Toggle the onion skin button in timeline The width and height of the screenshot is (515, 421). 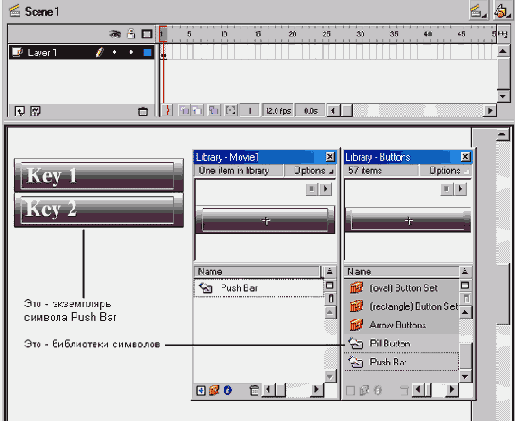click(185, 110)
